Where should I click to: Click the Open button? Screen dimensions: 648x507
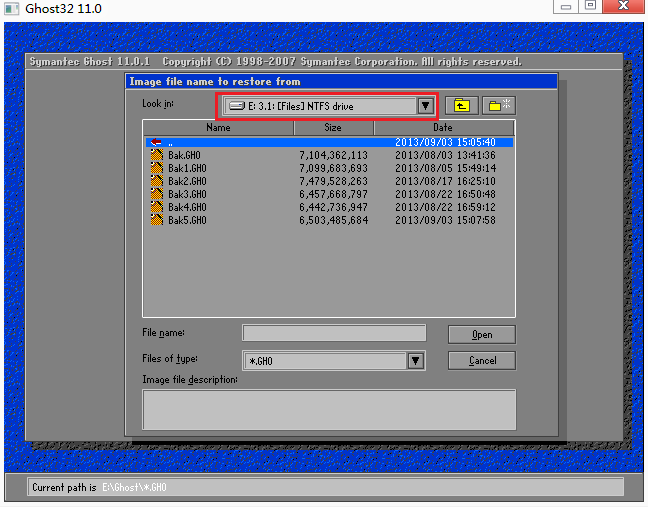tap(482, 334)
